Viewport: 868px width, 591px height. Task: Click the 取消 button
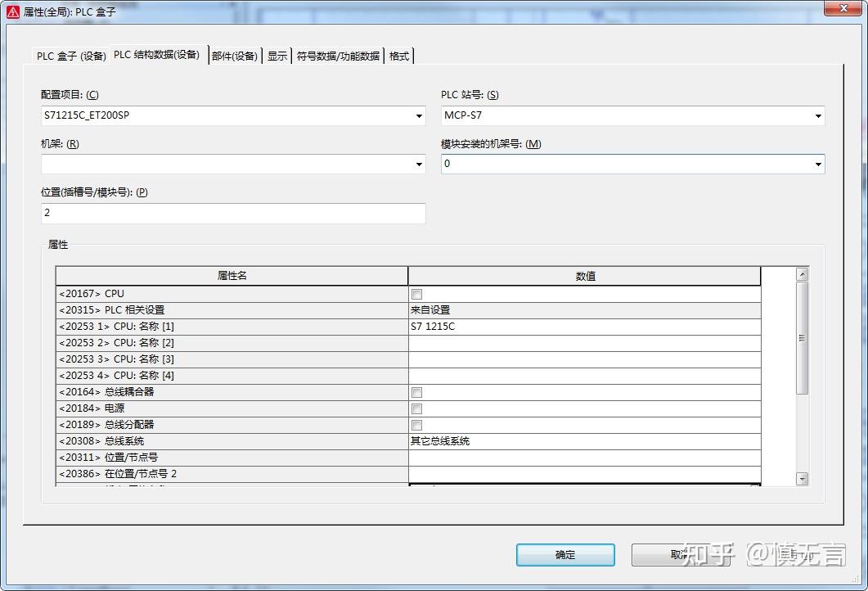[681, 554]
